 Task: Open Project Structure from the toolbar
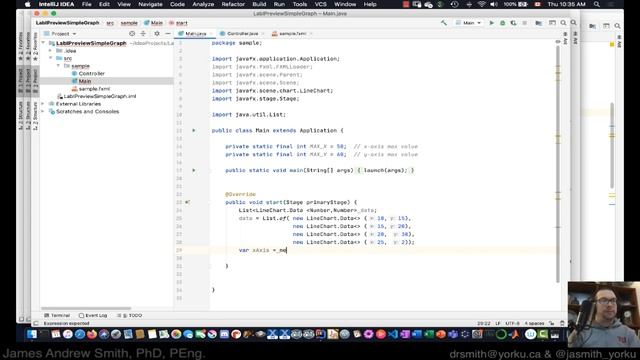[539, 23]
